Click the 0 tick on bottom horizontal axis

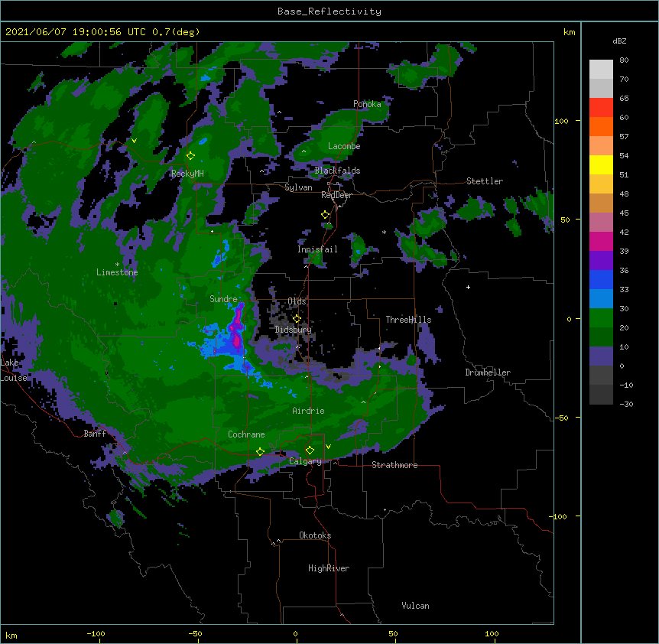295,633
